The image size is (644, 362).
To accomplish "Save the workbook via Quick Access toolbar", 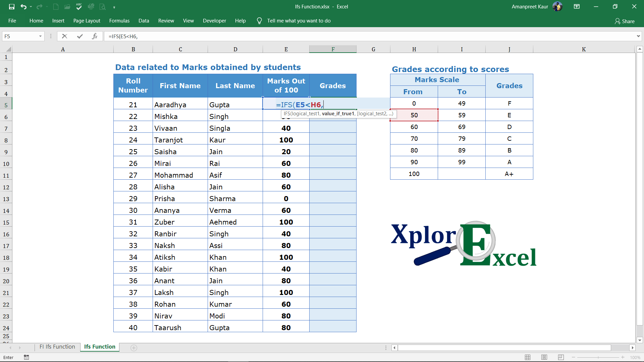I will click(12, 7).
